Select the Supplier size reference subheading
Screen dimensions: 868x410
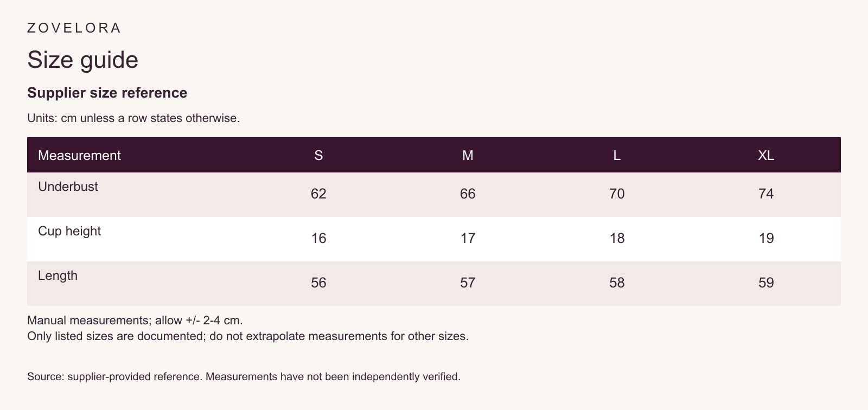(x=107, y=93)
